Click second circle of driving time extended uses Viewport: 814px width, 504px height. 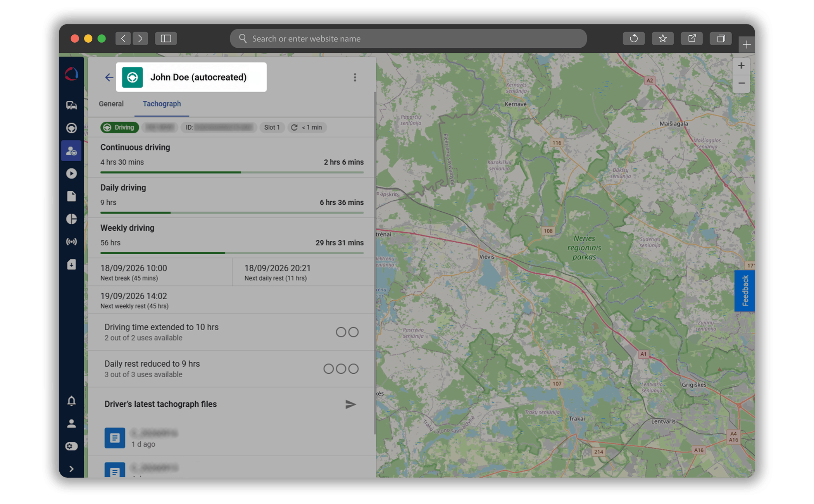point(353,332)
